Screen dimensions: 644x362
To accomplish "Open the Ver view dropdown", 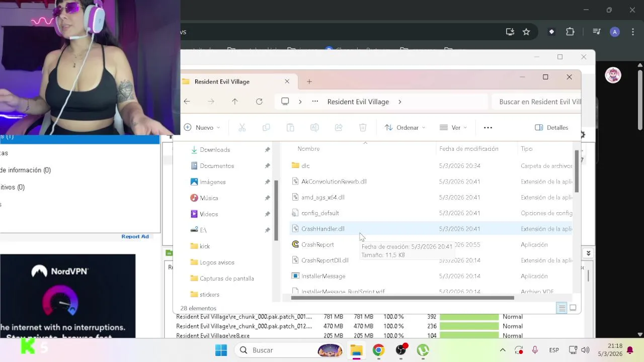I will point(453,128).
